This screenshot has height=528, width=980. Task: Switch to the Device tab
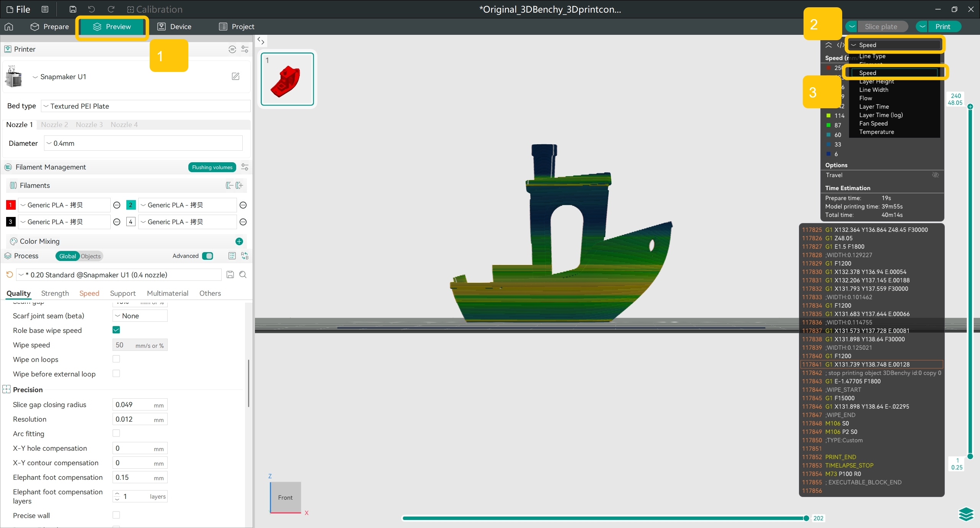175,26
